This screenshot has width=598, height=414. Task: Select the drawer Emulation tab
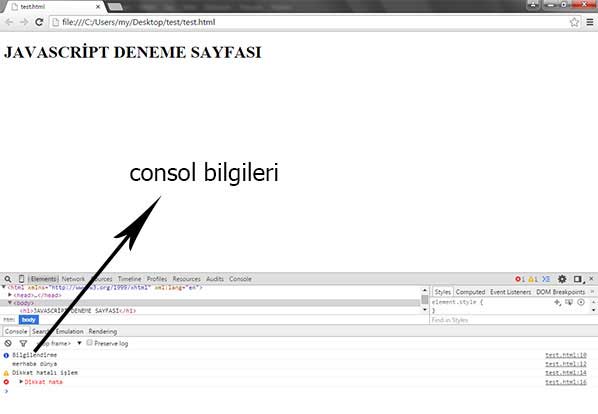pyautogui.click(x=69, y=332)
